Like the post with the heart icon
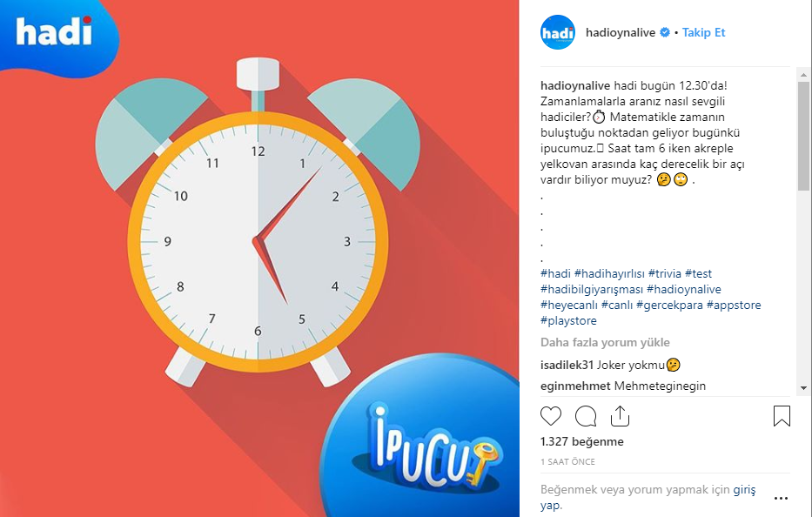The image size is (812, 517). [x=551, y=416]
